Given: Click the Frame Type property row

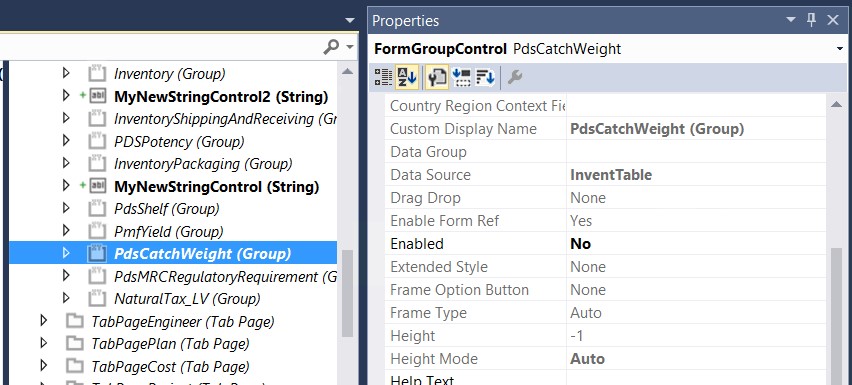Looking at the screenshot, I should (x=605, y=313).
